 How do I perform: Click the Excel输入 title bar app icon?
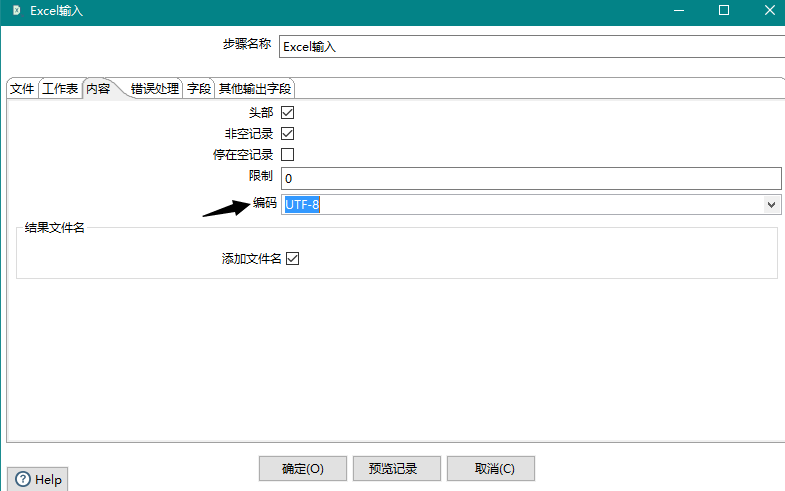click(x=17, y=11)
